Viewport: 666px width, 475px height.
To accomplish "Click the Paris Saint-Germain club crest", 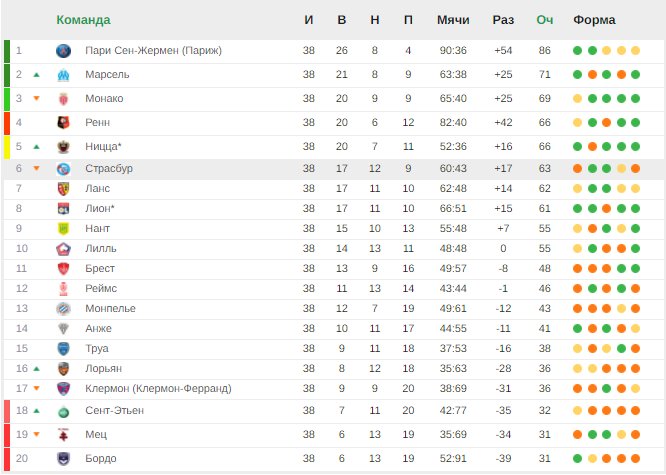I will pos(64,50).
